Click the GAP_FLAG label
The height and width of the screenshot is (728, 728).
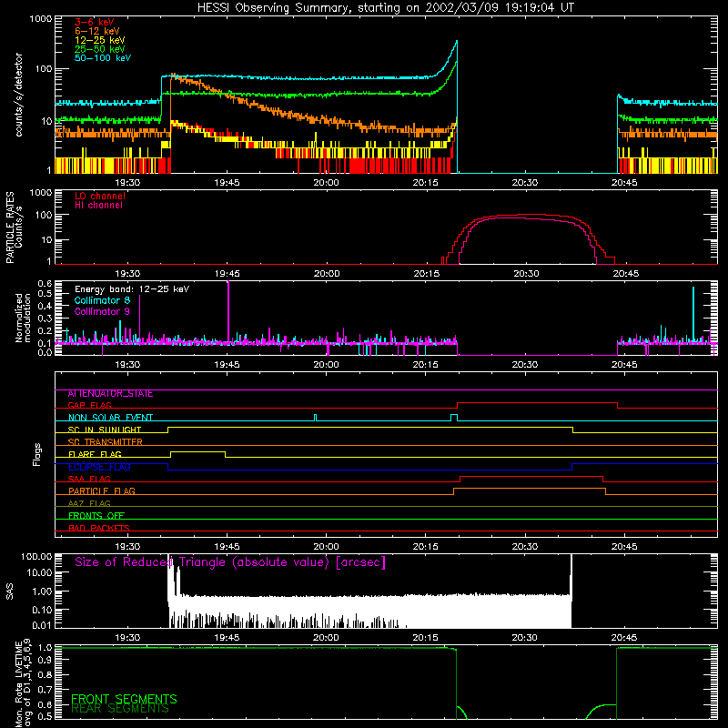pos(90,405)
